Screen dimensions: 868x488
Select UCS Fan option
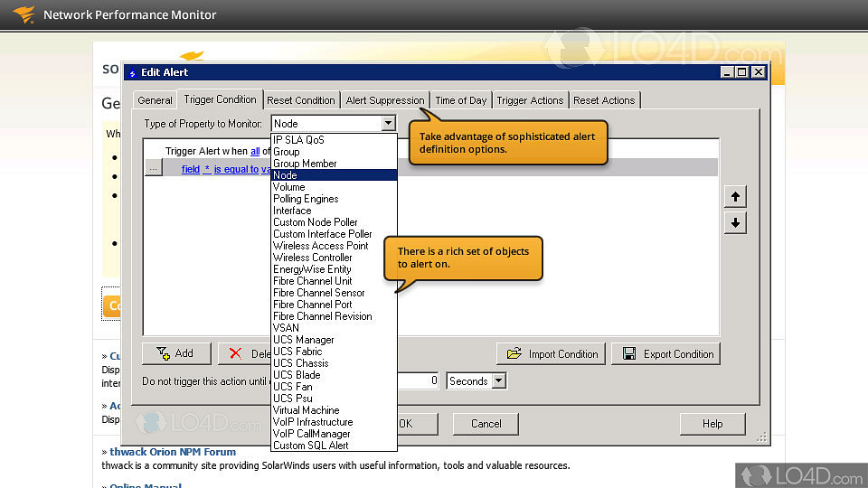coord(334,387)
